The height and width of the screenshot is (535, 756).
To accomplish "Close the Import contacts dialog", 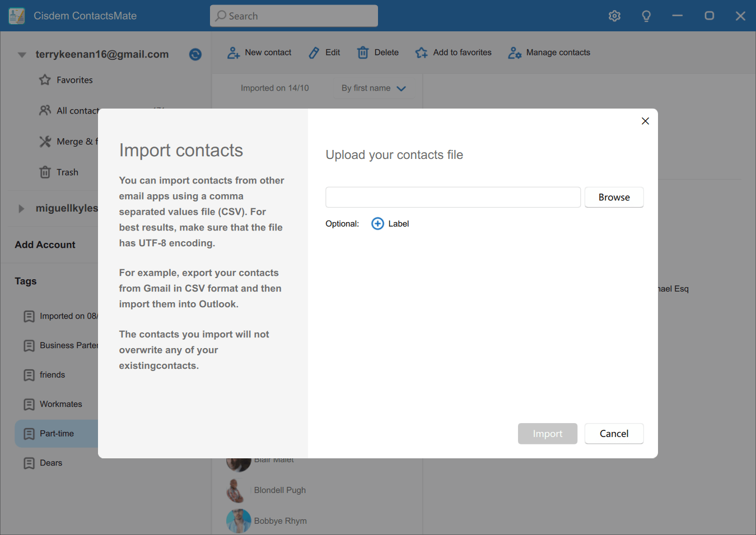I will pyautogui.click(x=645, y=121).
